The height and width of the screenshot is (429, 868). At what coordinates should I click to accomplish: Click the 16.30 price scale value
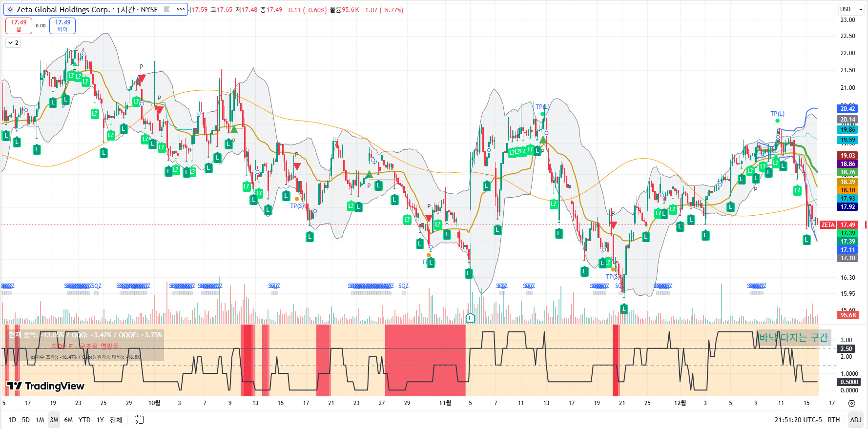[847, 278]
